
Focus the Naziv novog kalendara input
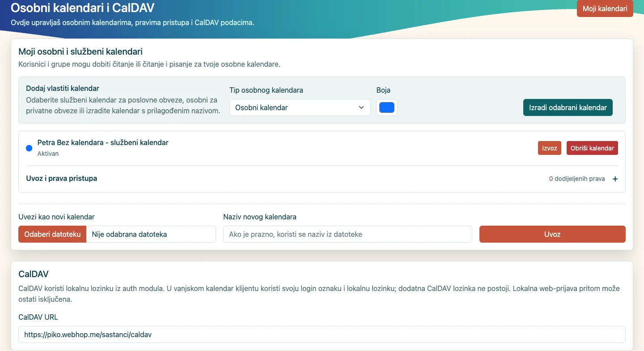(347, 234)
